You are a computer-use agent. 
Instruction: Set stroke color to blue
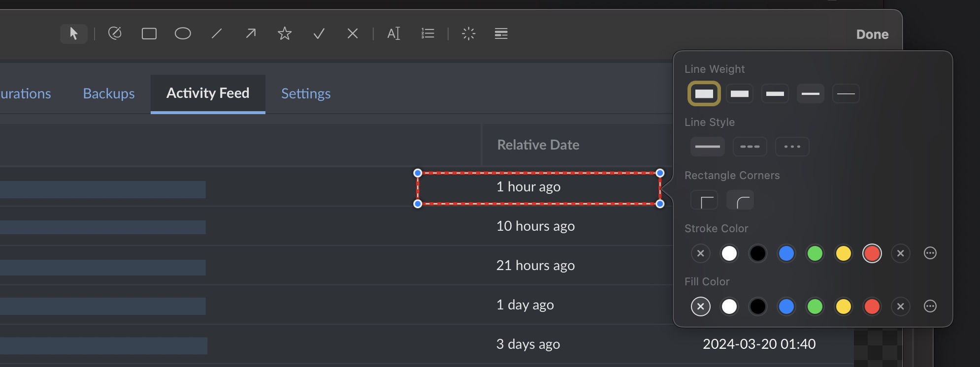786,253
